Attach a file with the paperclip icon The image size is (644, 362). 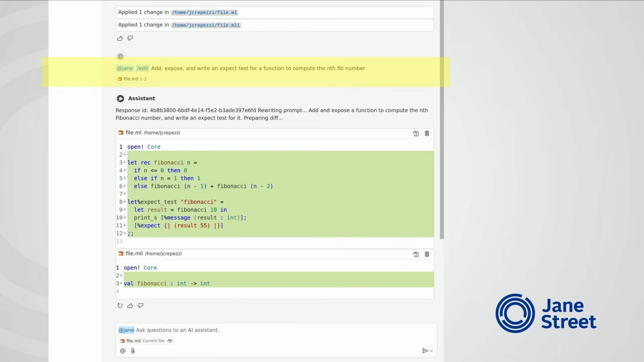pyautogui.click(x=133, y=351)
